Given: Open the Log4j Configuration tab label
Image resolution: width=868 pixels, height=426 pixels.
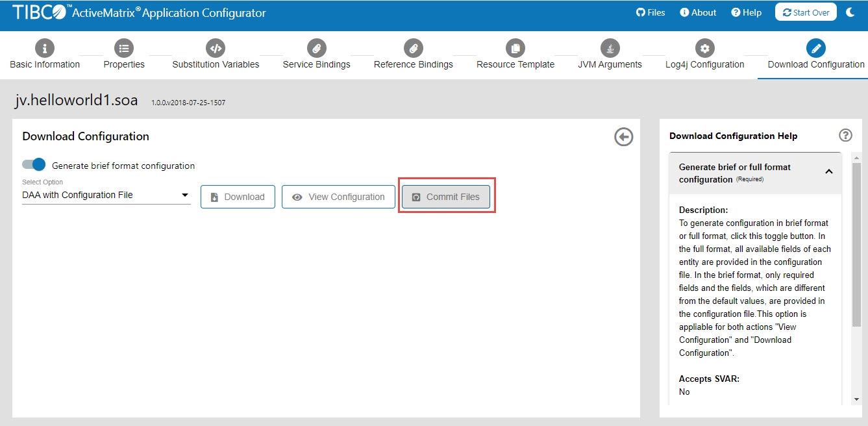Looking at the screenshot, I should (704, 64).
